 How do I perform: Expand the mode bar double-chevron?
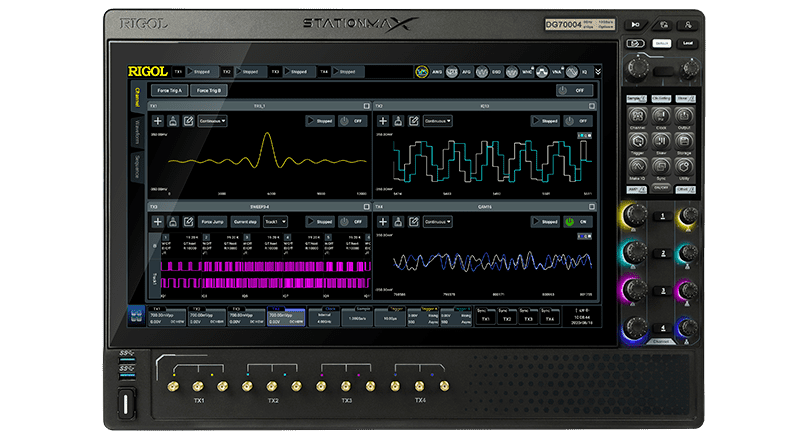coord(598,72)
